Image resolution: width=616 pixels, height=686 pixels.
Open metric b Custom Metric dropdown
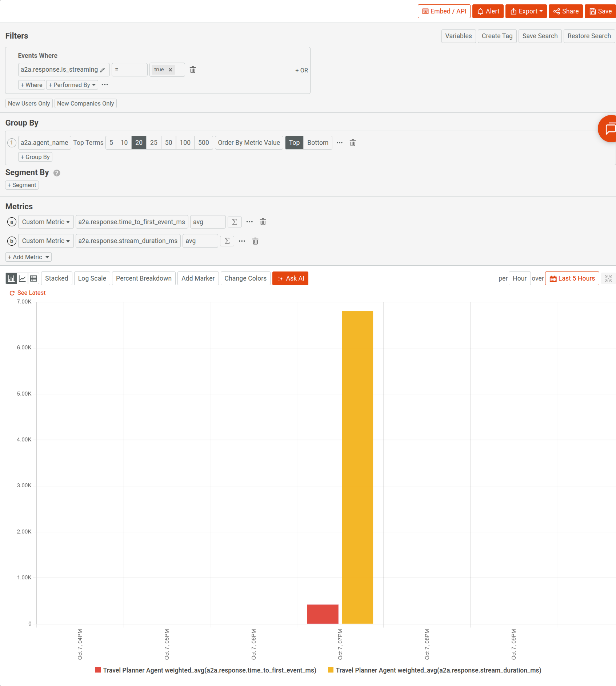coord(46,241)
